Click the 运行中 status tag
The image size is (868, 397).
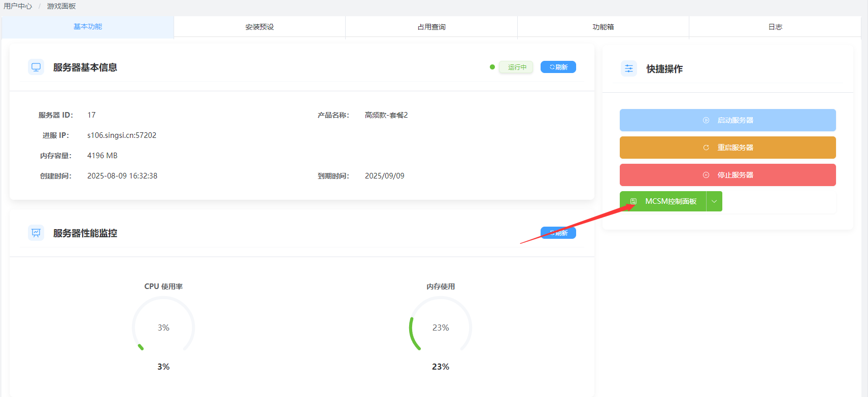coord(517,67)
